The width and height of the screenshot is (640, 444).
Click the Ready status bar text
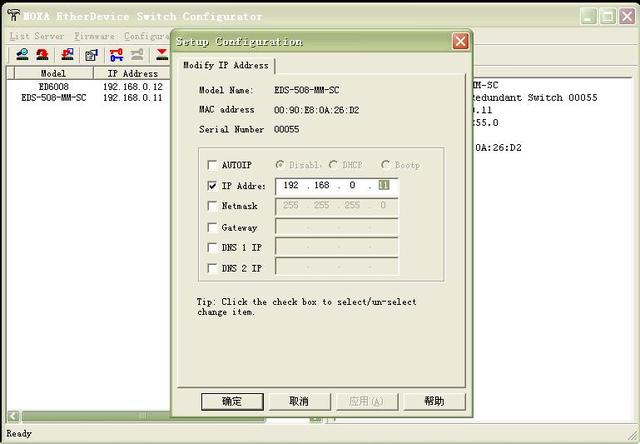pyautogui.click(x=19, y=433)
